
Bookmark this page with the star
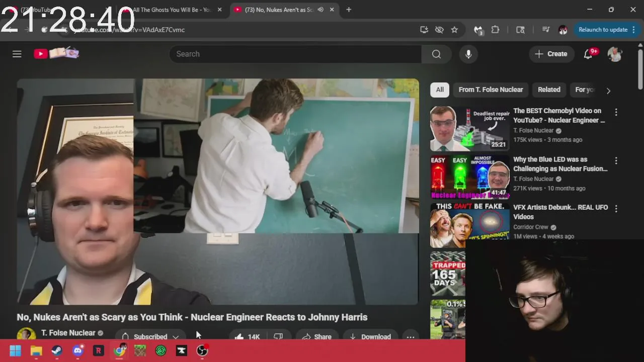coord(454,30)
